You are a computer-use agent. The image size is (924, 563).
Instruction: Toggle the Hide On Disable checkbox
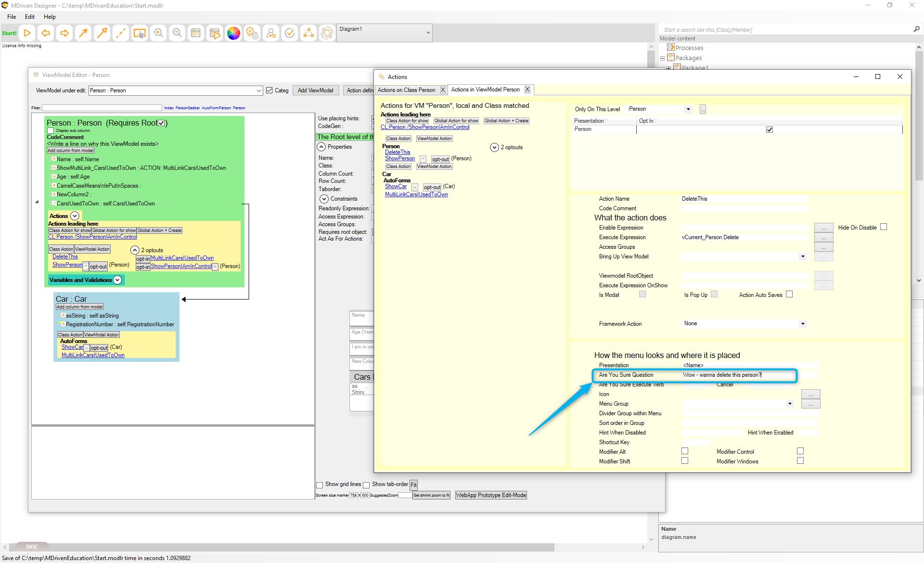(884, 227)
